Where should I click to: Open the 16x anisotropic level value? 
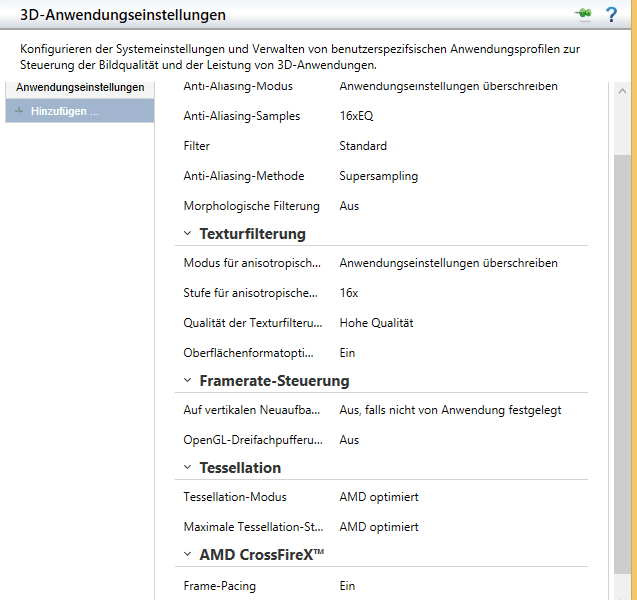(349, 293)
